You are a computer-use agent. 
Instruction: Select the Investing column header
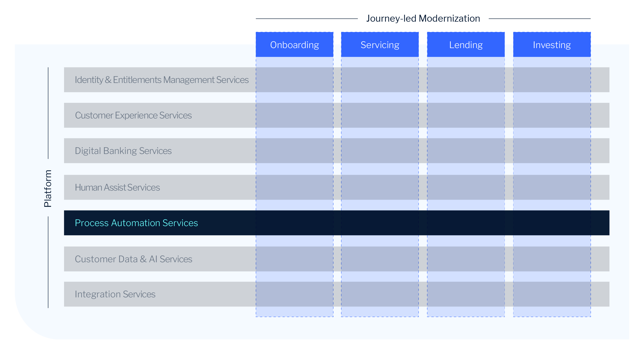[552, 44]
